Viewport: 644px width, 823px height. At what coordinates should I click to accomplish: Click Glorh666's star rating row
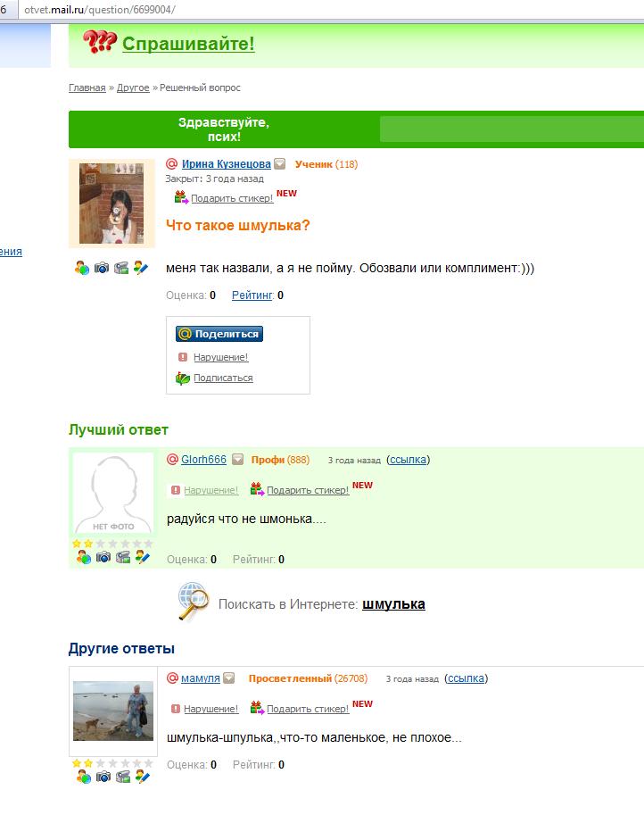click(x=112, y=544)
